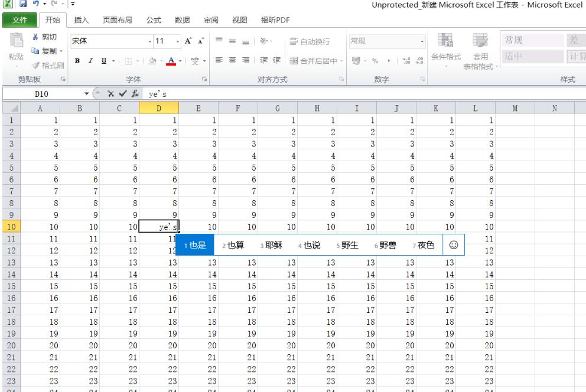Click the 文 phonetic guide icon

pos(195,60)
